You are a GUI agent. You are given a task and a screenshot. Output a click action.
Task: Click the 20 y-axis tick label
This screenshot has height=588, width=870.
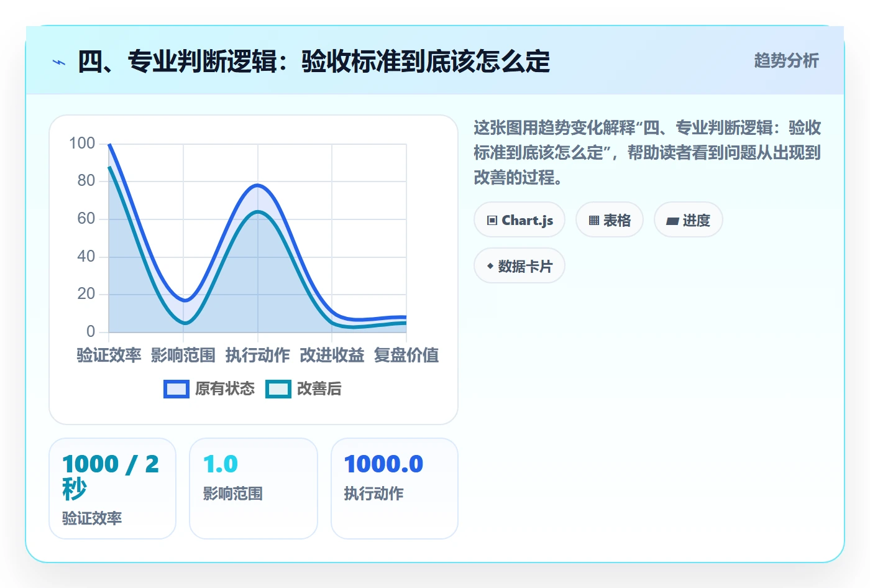tap(86, 294)
